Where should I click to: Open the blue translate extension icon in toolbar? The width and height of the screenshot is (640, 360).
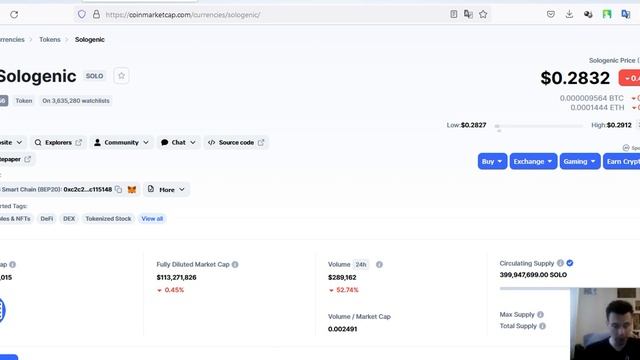[626, 14]
